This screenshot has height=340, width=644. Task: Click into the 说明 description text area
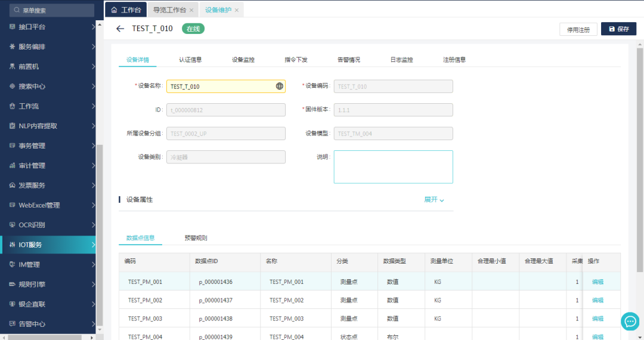coord(393,167)
